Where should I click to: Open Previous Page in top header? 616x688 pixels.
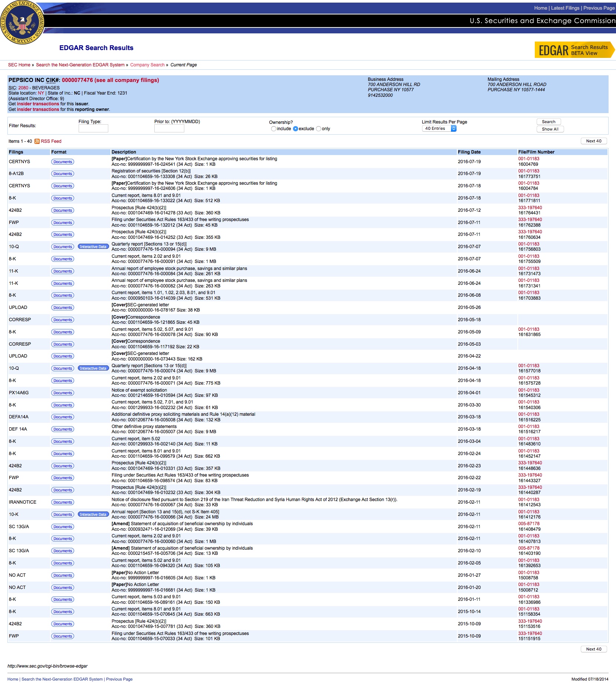pos(599,8)
